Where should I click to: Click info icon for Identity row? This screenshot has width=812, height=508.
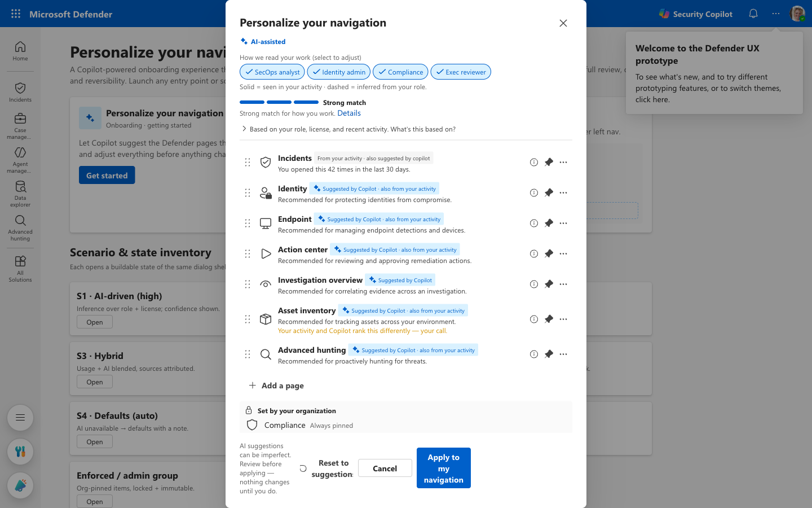(x=533, y=192)
